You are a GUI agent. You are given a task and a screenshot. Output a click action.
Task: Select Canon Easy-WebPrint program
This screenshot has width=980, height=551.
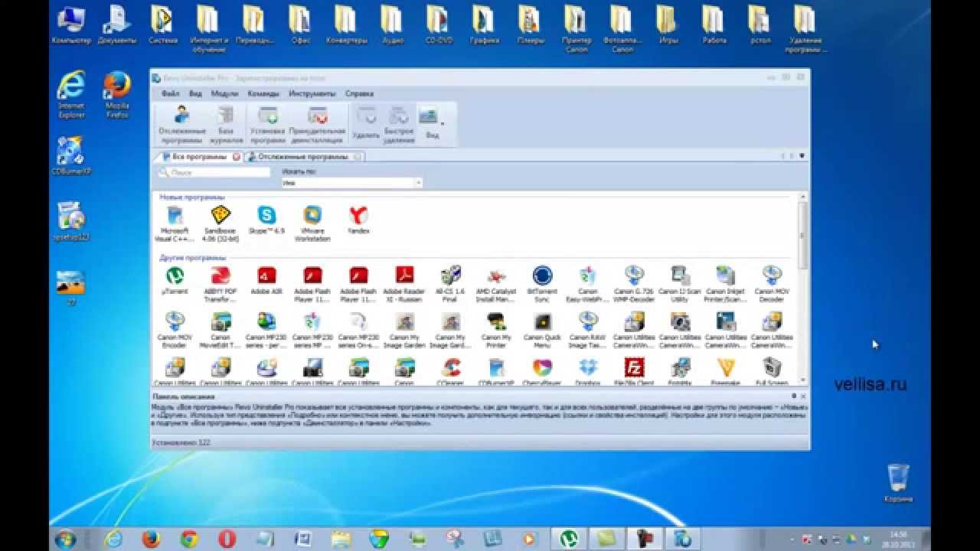coord(588,285)
